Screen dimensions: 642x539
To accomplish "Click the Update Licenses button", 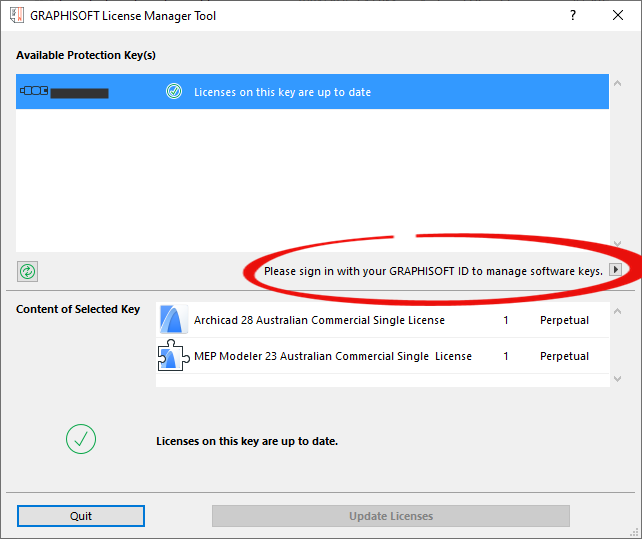I will coord(391,516).
